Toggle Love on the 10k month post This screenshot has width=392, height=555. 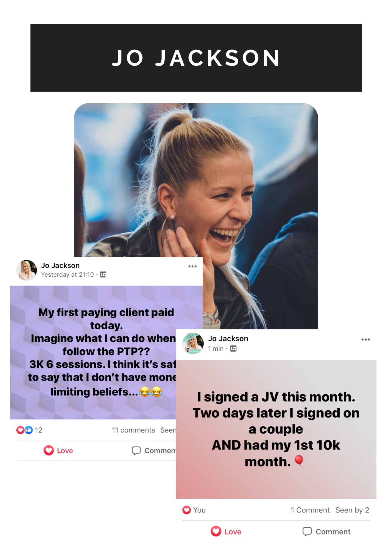tap(226, 531)
